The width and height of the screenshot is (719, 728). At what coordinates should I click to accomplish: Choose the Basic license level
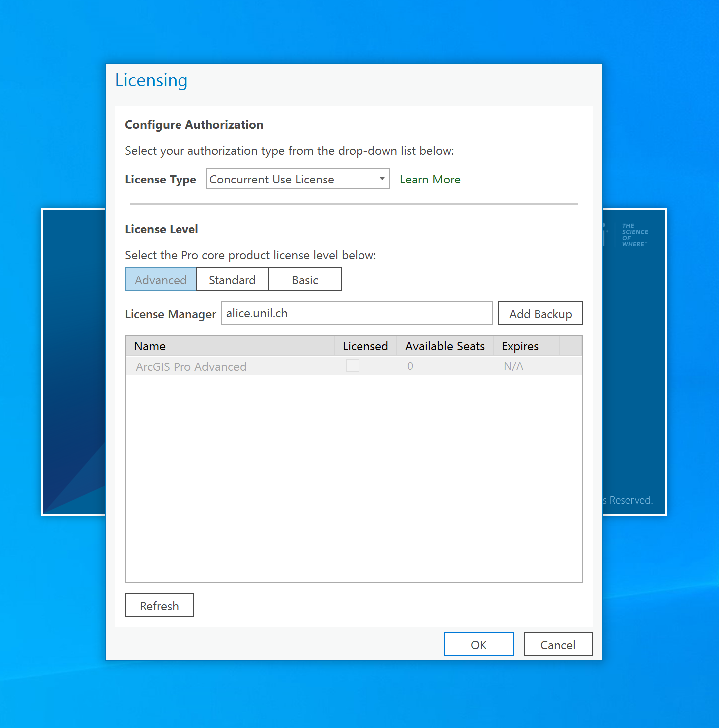[x=305, y=280]
